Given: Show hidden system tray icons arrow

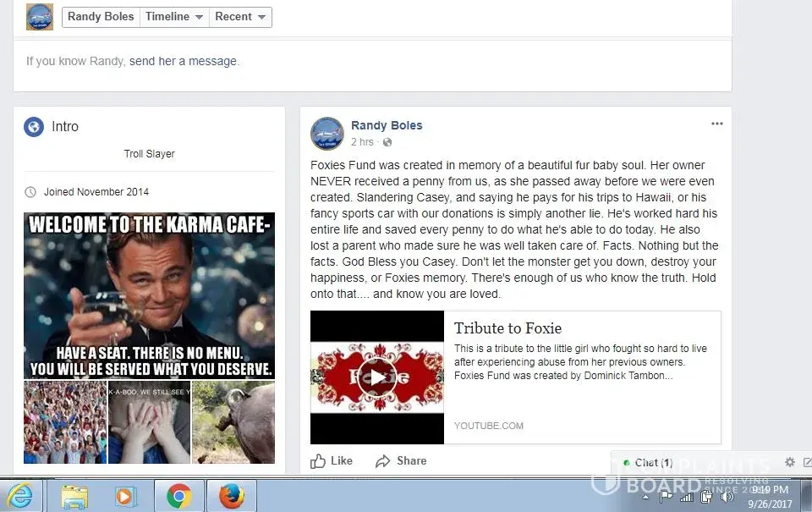Looking at the screenshot, I should click(x=645, y=498).
